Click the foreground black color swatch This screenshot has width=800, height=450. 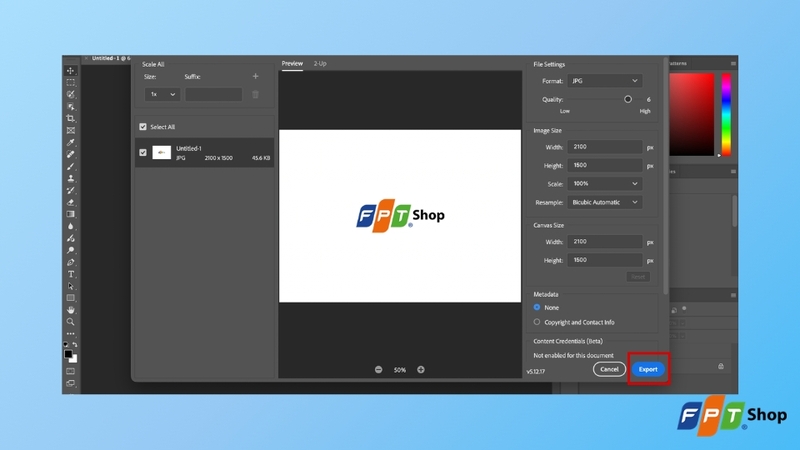[68, 354]
